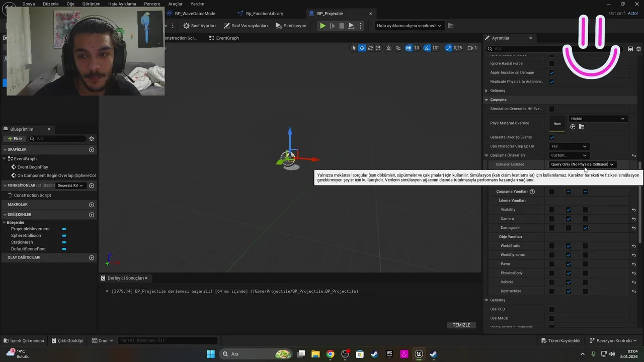Open the Dosya menu

[x=29, y=4]
